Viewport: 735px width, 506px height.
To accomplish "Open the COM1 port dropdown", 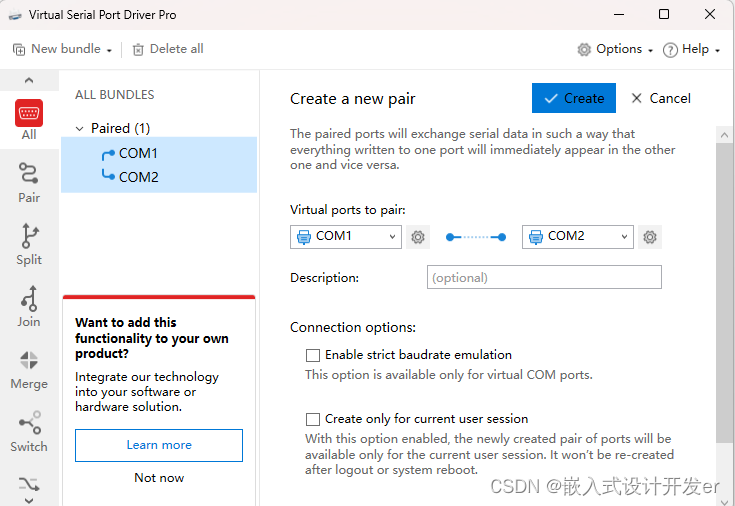I will pos(345,237).
